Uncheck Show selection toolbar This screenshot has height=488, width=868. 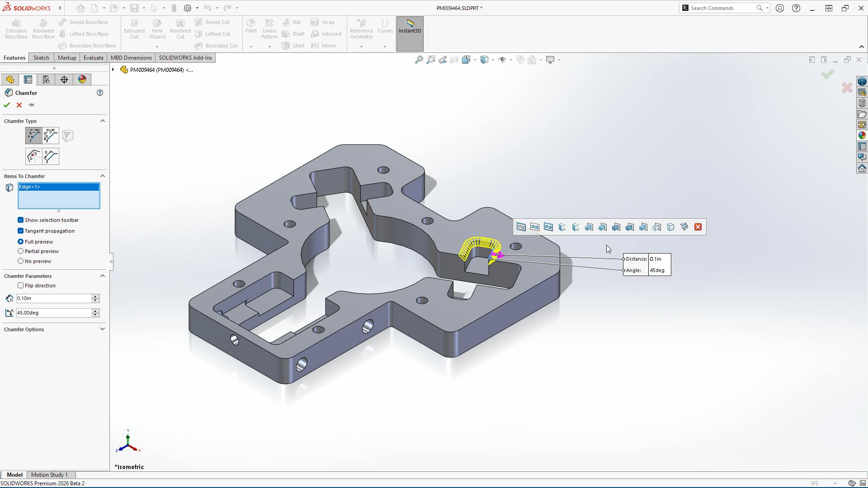click(20, 220)
